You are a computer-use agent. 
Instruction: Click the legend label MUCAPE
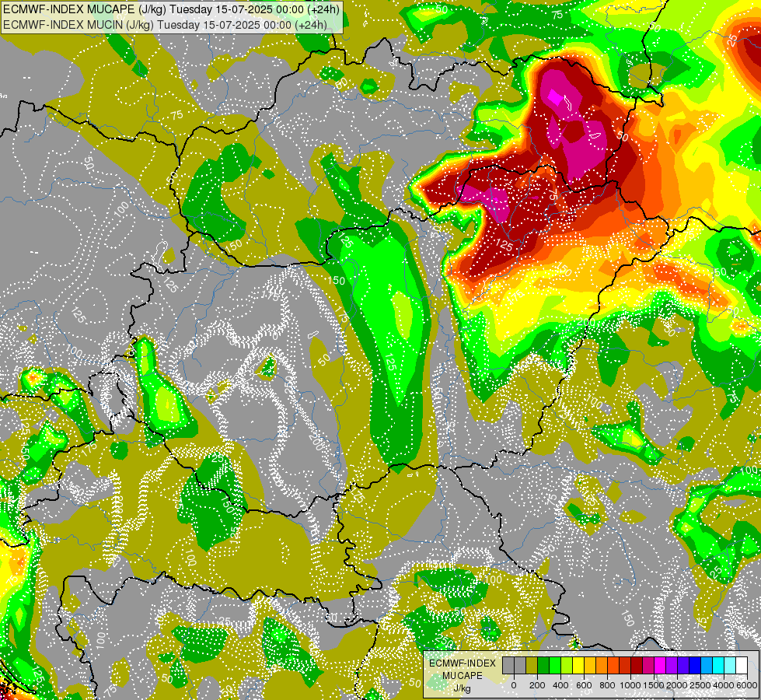point(463,676)
